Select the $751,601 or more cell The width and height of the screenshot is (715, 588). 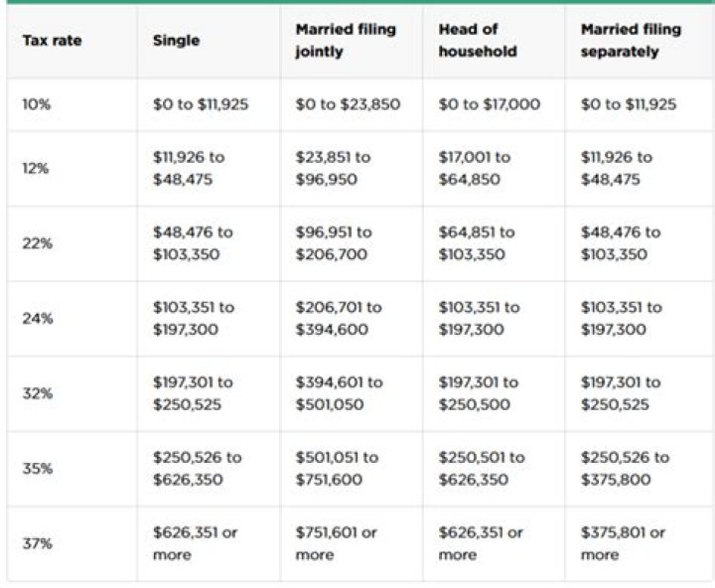[336, 544]
